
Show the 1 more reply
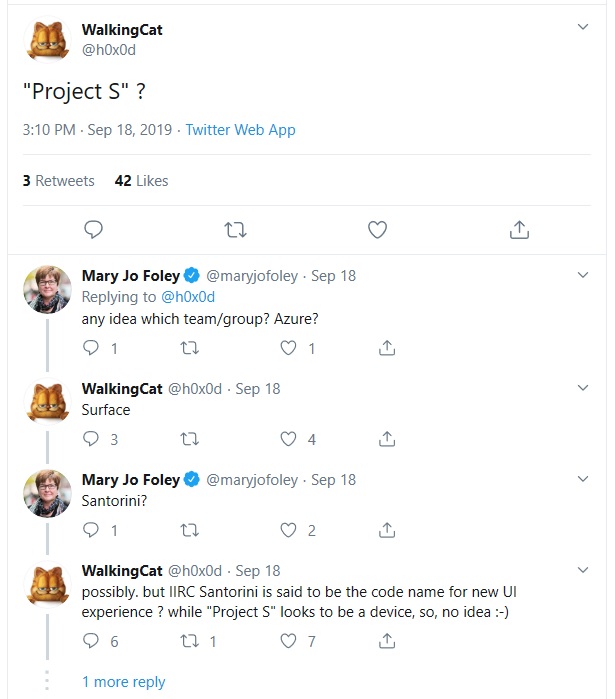123,681
